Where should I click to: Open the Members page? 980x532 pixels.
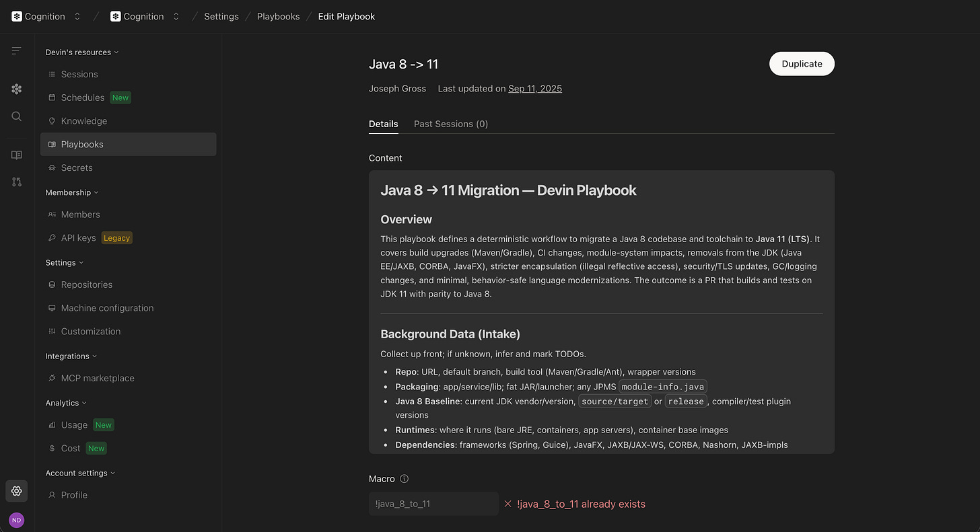coord(129,215)
